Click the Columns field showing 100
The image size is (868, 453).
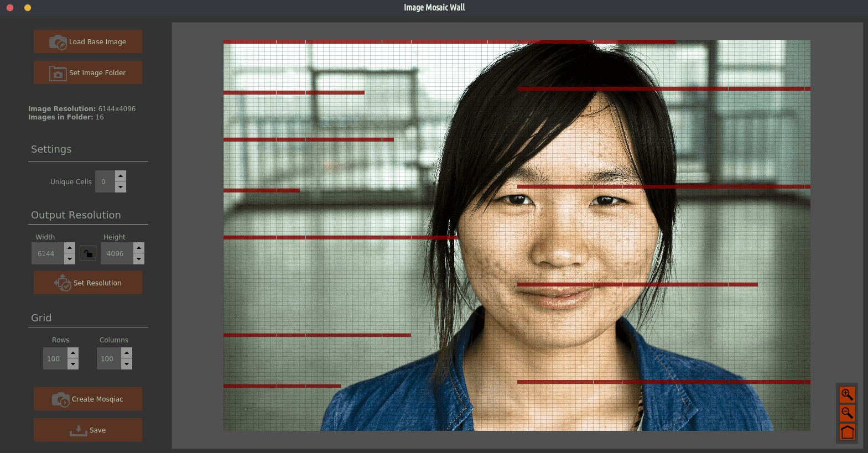[x=109, y=358]
